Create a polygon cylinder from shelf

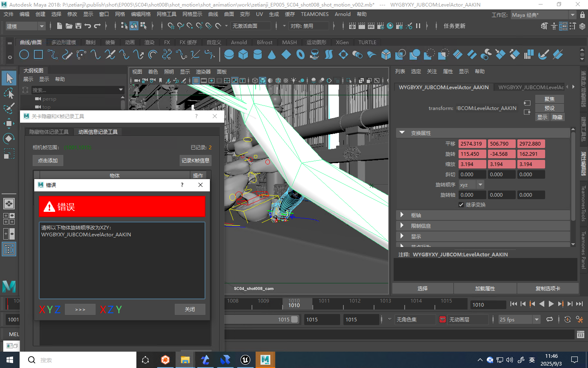click(x=258, y=54)
